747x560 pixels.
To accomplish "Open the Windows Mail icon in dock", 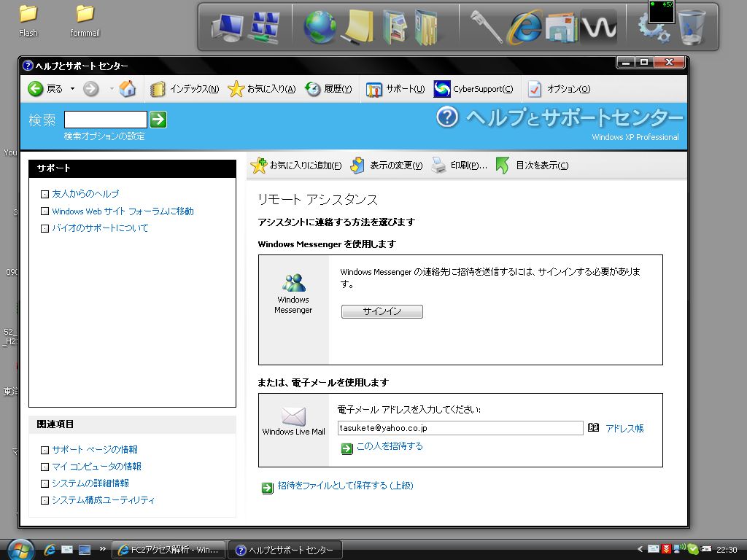I will coord(561,29).
